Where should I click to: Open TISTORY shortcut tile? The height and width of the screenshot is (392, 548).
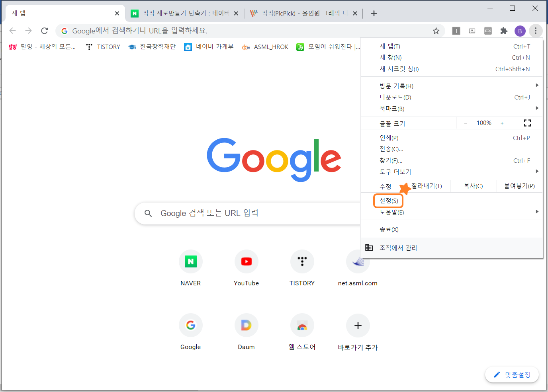coord(302,268)
